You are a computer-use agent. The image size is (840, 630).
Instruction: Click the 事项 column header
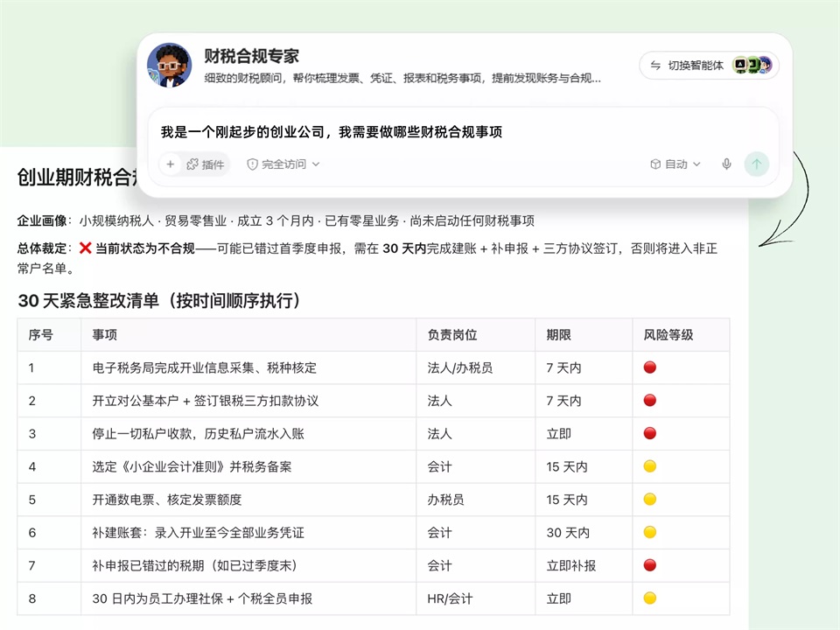pos(104,335)
